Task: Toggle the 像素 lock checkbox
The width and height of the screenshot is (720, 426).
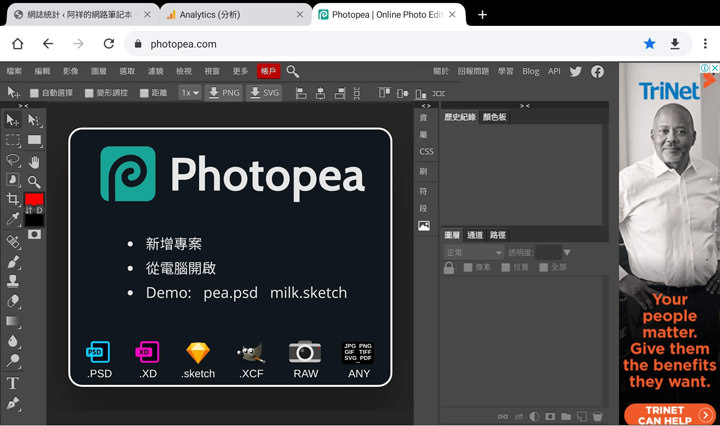Action: click(468, 267)
